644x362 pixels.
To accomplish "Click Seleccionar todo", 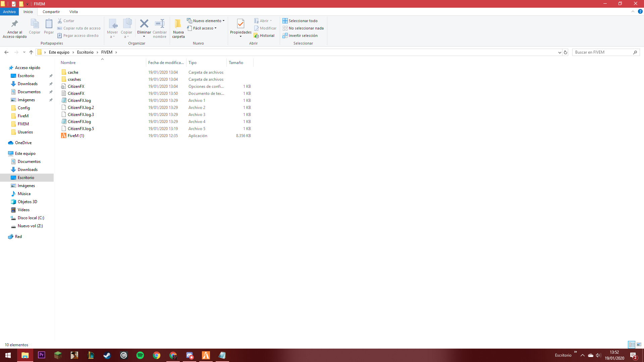I will pyautogui.click(x=300, y=21).
